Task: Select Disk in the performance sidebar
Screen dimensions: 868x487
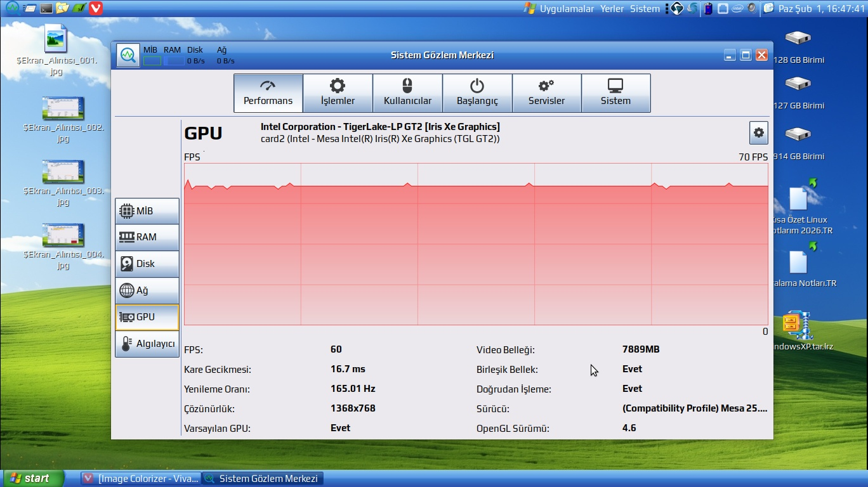Action: coord(147,264)
